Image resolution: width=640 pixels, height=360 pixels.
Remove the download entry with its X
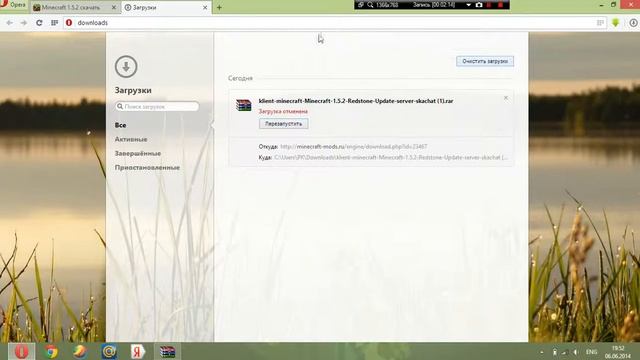point(506,98)
